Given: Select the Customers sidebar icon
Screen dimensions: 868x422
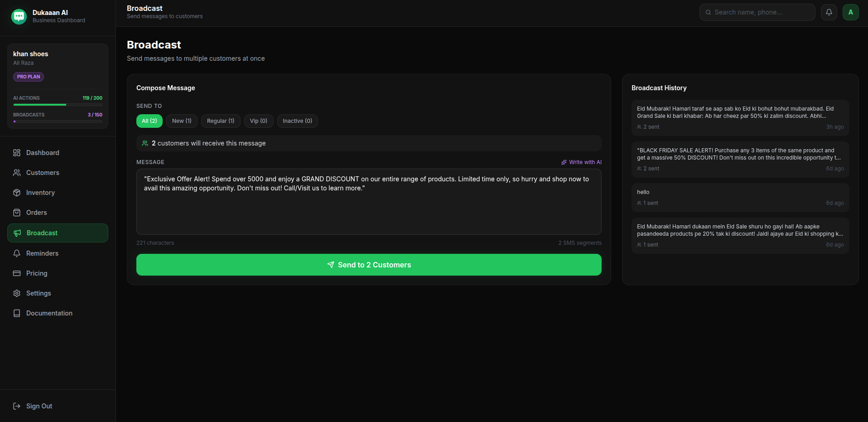Looking at the screenshot, I should pyautogui.click(x=17, y=173).
